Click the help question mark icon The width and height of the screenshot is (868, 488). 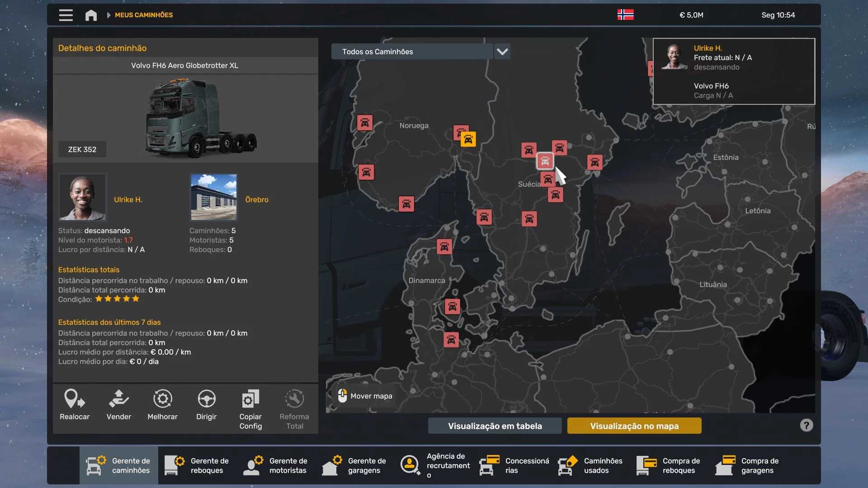(806, 425)
